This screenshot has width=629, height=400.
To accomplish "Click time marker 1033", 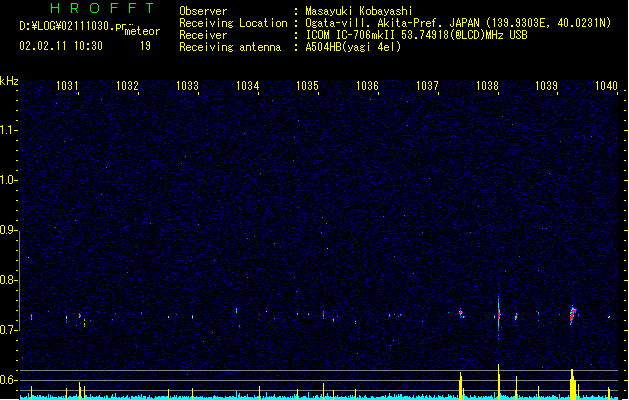I will click(187, 86).
